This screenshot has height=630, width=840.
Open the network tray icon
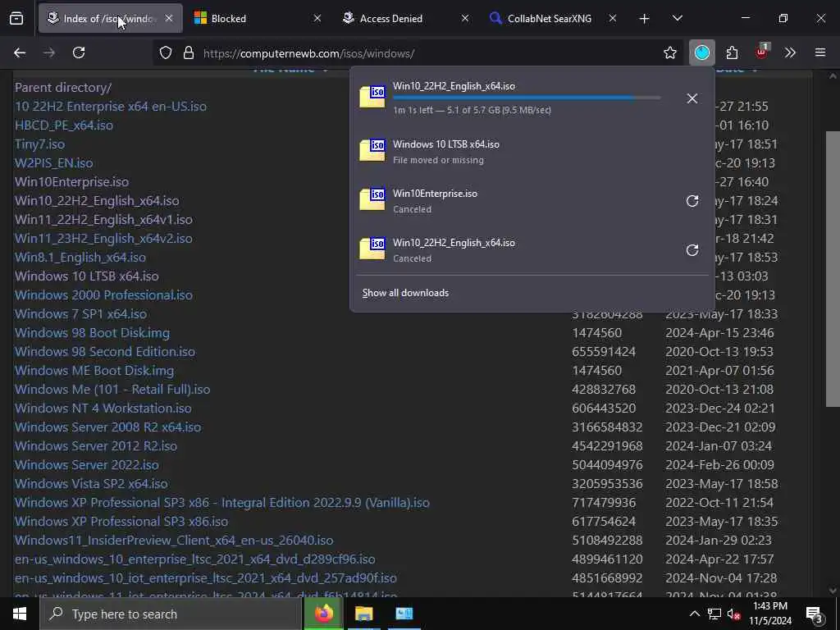[714, 614]
